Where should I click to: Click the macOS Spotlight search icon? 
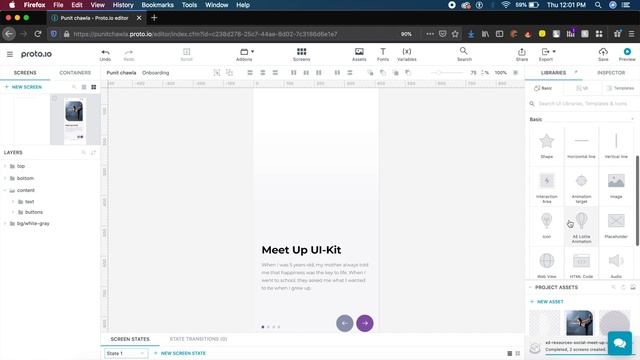(598, 5)
